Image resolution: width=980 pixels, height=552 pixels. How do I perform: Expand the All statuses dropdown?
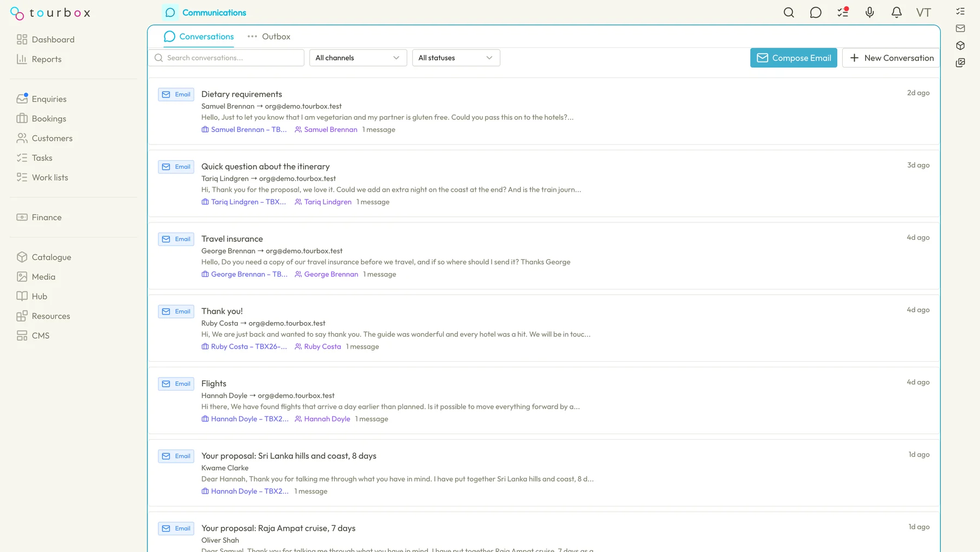pos(456,58)
